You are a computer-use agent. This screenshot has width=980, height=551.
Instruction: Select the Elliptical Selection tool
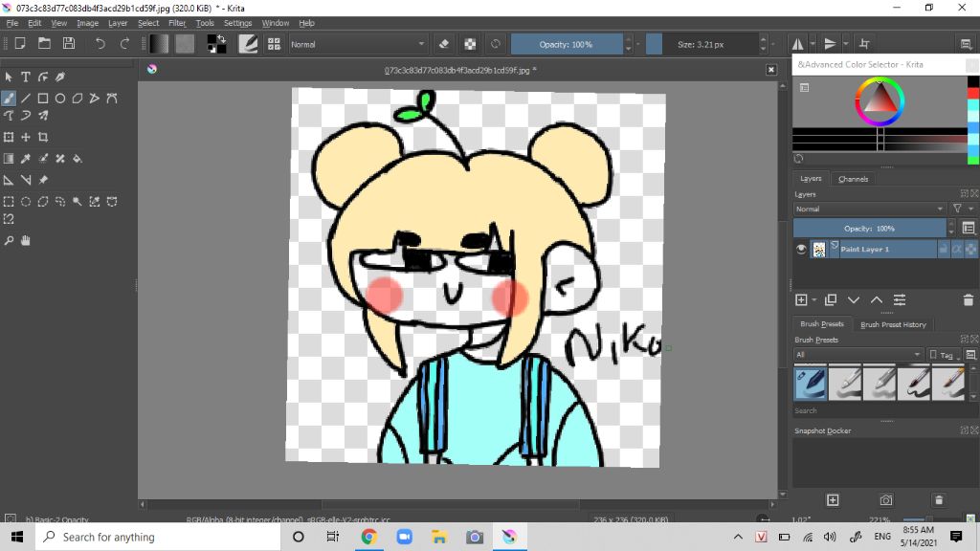(26, 202)
